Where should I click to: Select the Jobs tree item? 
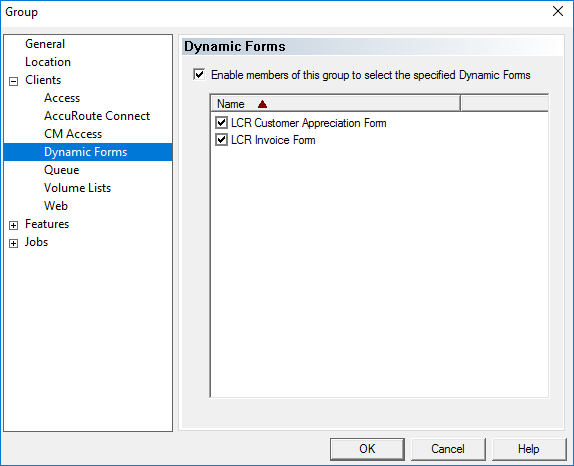36,242
